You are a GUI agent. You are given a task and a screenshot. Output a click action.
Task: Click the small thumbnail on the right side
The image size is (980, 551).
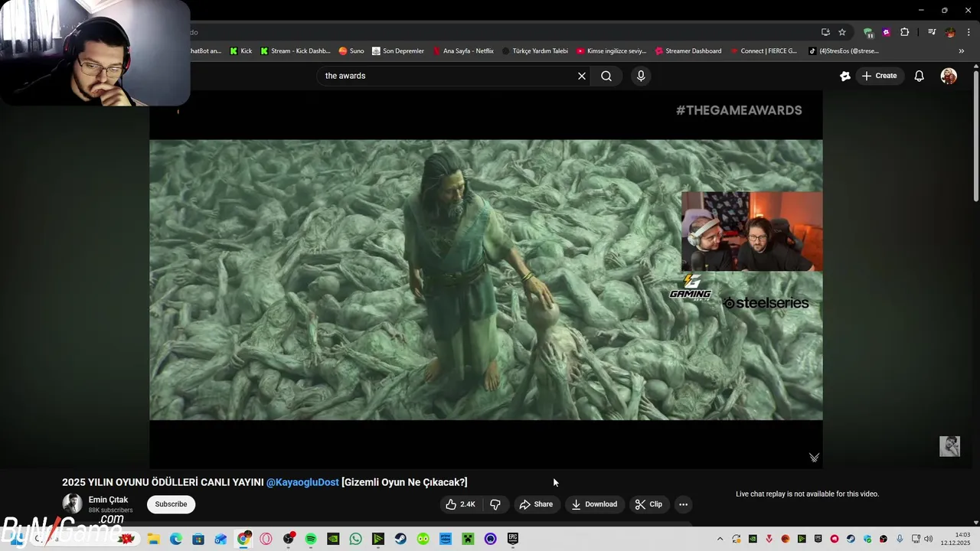click(x=949, y=446)
